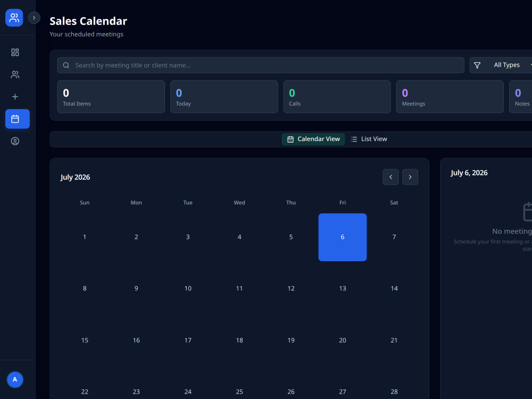This screenshot has height=399, width=532.
Task: Focus the meeting search input field
Action: [x=261, y=65]
